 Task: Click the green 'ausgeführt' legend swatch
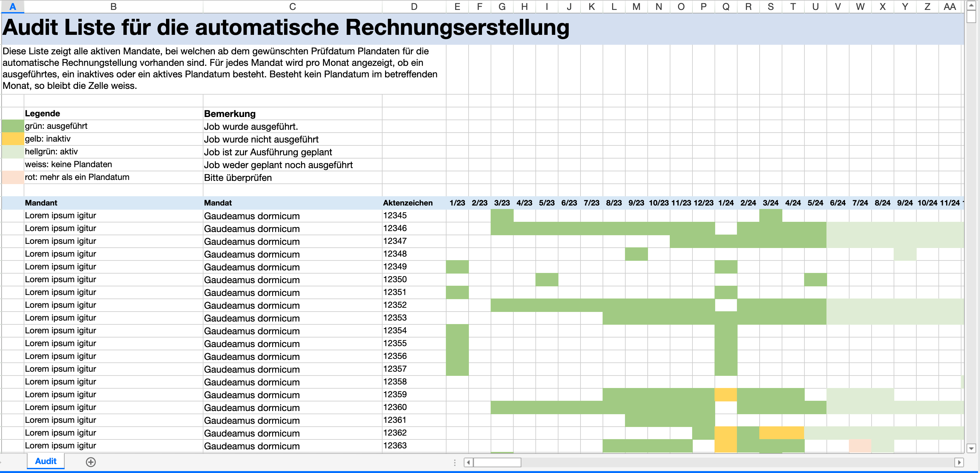click(x=12, y=126)
